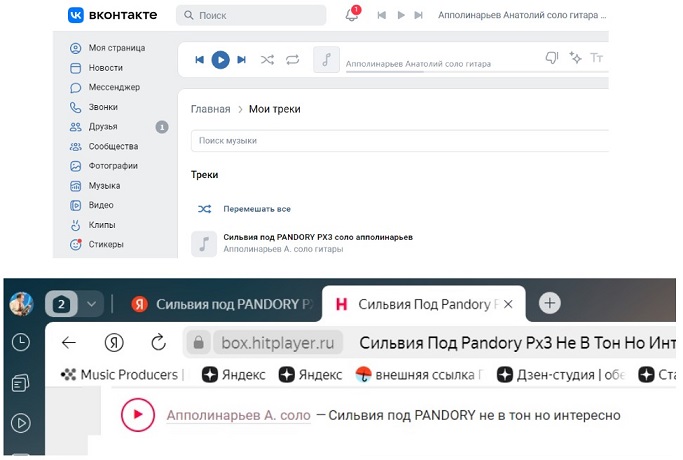Click Сильвия под PANDORY не в тон text

tap(474, 415)
